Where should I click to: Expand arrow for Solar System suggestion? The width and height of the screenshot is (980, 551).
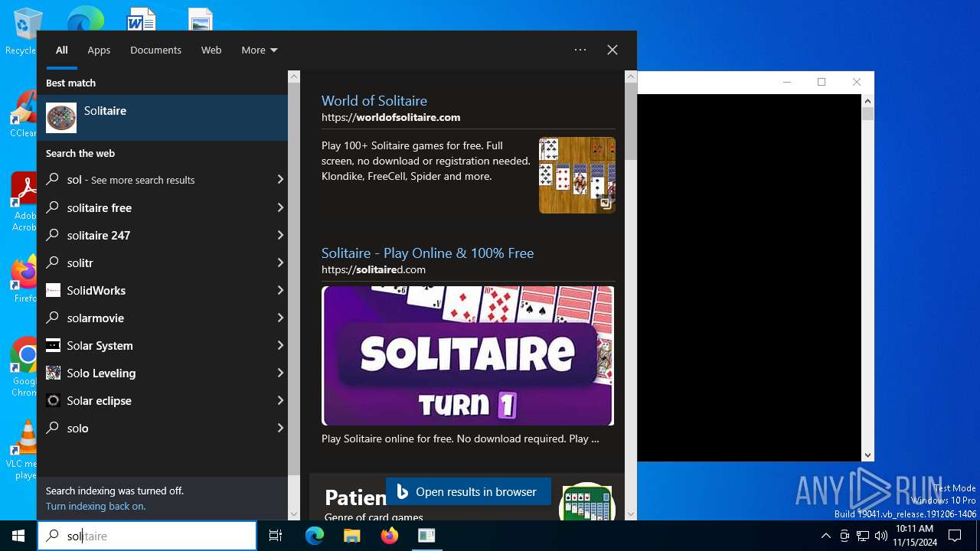pos(280,345)
